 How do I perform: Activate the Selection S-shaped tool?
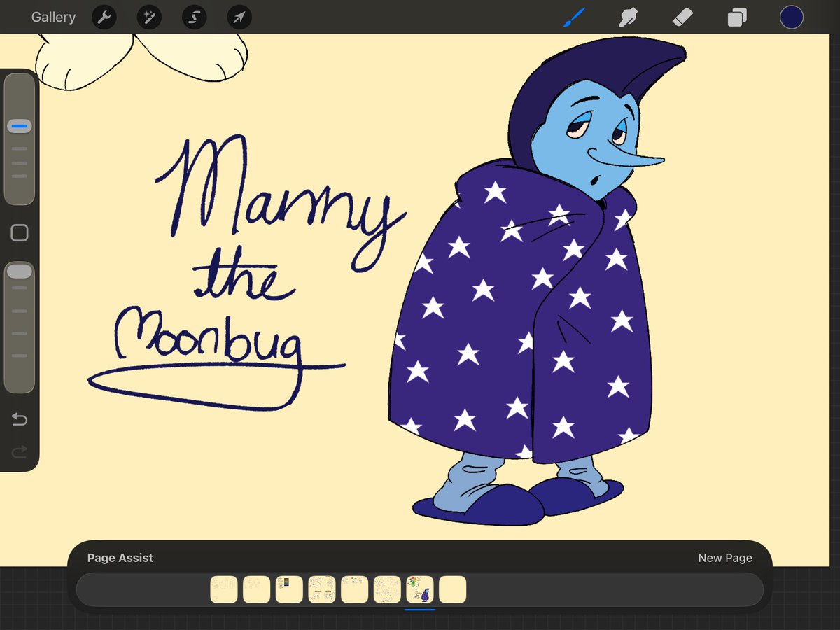click(194, 17)
